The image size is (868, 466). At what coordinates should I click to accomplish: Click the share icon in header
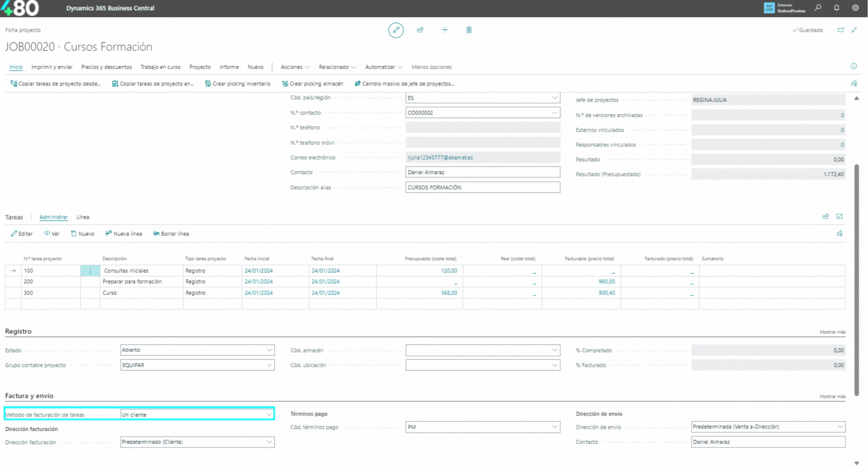click(420, 30)
